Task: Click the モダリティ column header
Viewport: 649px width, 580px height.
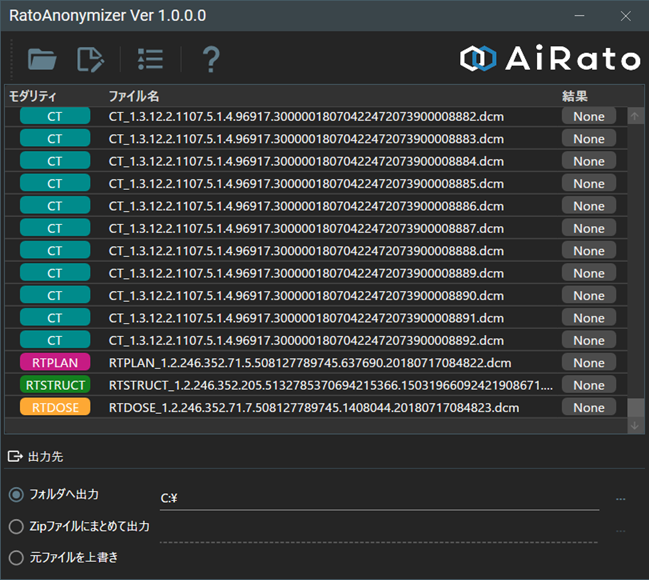Action: [33, 96]
